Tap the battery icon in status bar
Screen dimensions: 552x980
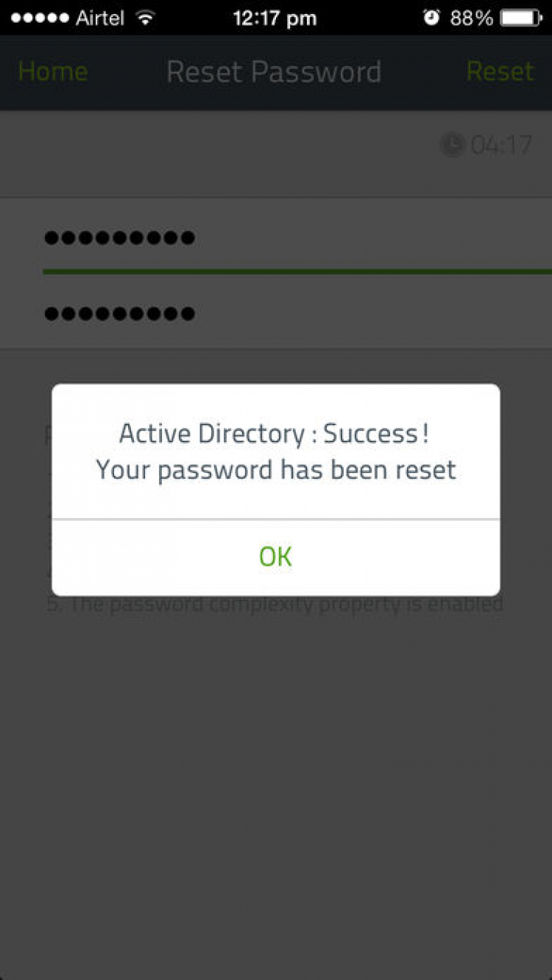521,18
